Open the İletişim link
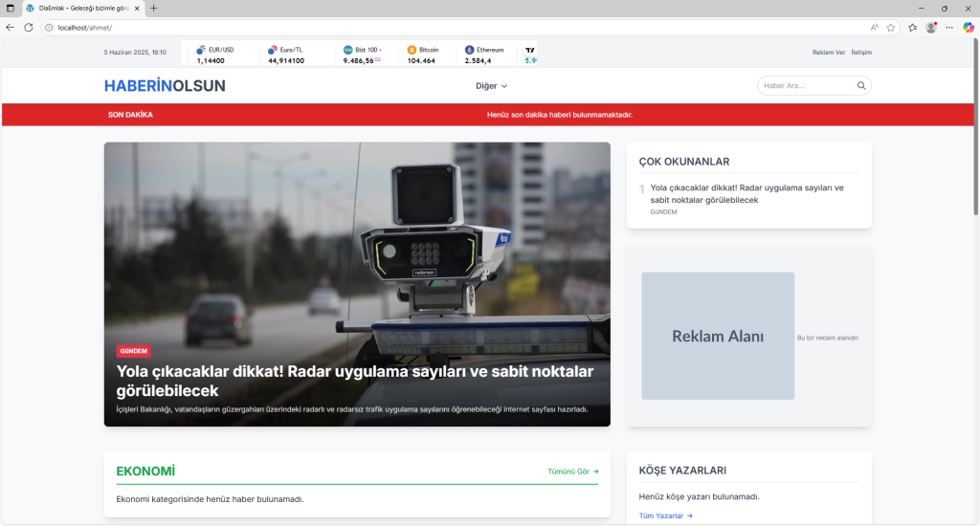Screen dimensions: 980x526 tap(861, 53)
